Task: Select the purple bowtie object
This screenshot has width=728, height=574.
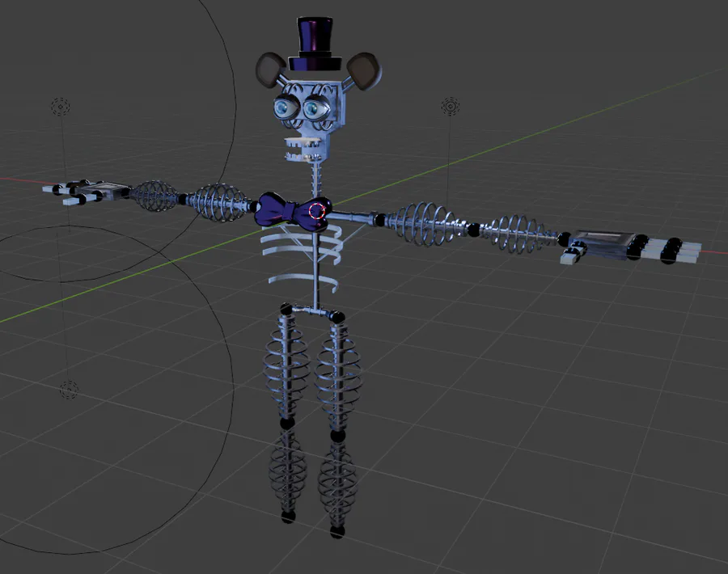Action: coord(293,212)
